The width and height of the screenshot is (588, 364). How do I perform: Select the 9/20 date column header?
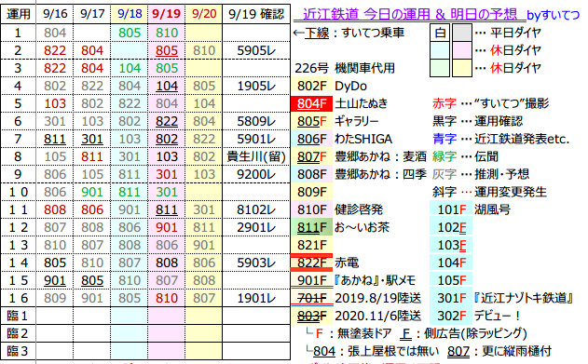coord(204,14)
